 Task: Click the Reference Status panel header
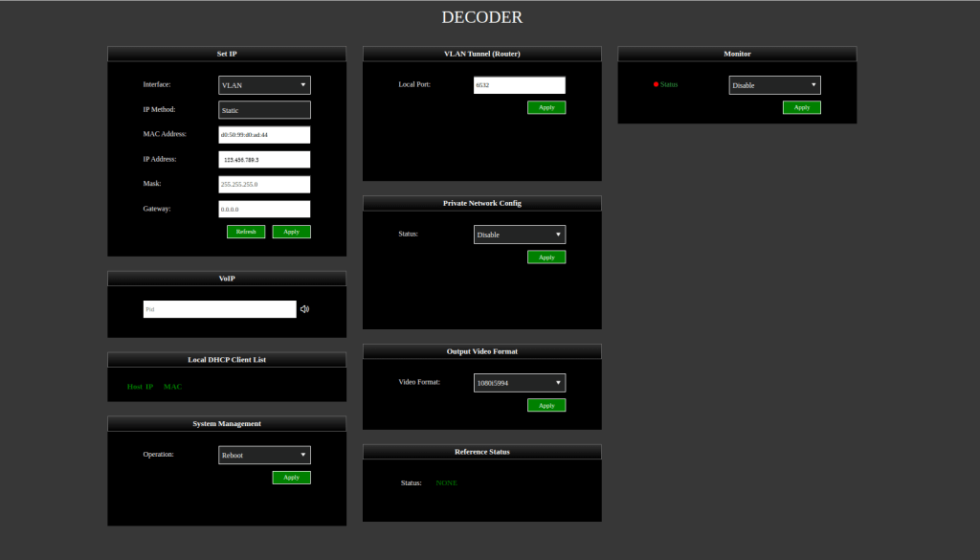(x=482, y=452)
